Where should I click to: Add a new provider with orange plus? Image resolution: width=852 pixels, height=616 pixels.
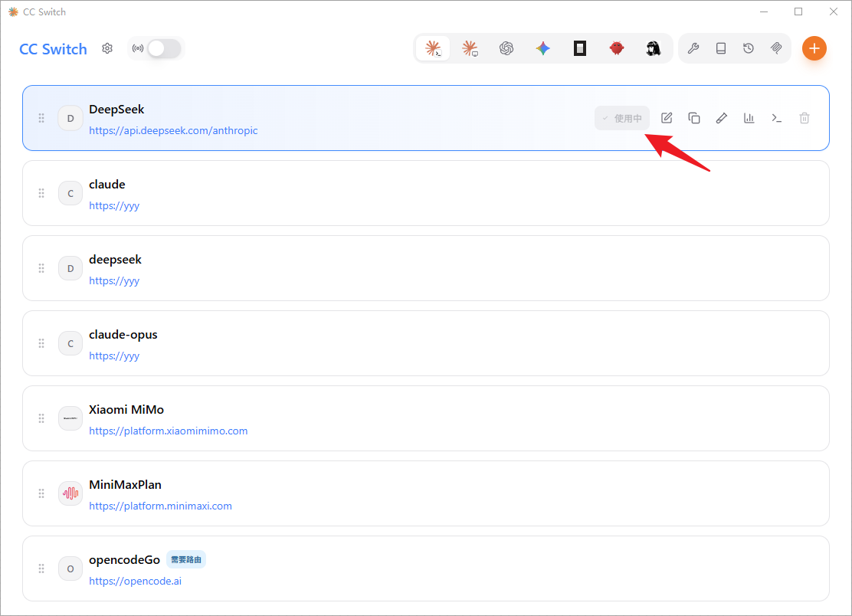click(x=814, y=48)
